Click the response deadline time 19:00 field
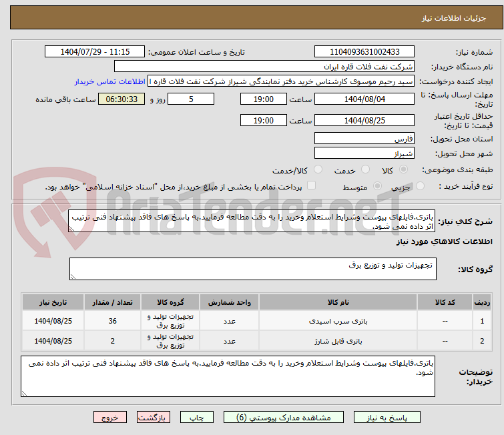Screen dimensions: 504x435 point(263,99)
